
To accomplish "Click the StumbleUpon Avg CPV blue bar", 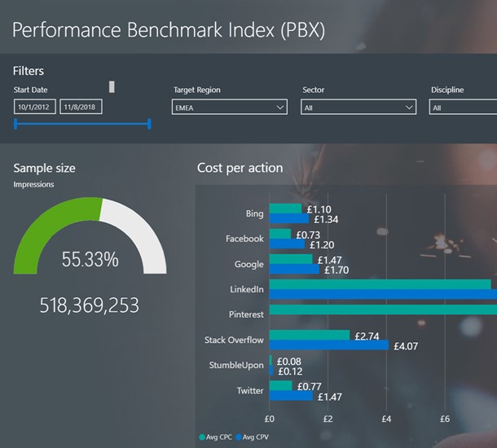I will click(x=271, y=371).
